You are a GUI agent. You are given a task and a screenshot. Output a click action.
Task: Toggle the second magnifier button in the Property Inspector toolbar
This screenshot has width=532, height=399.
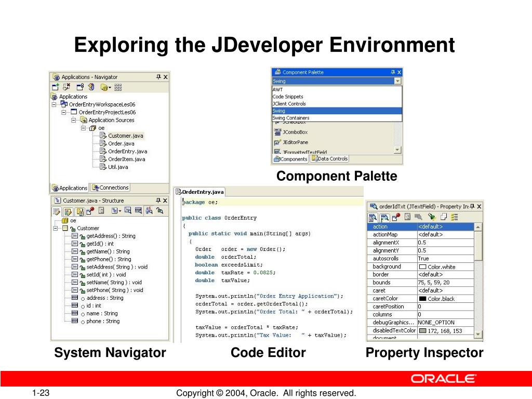(384, 217)
